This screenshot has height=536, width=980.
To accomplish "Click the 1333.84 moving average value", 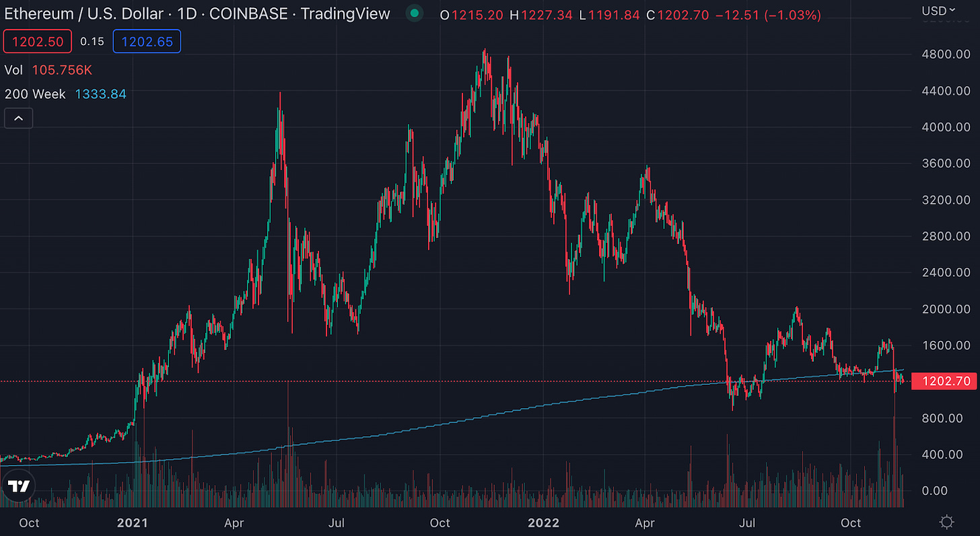I will click(x=100, y=94).
